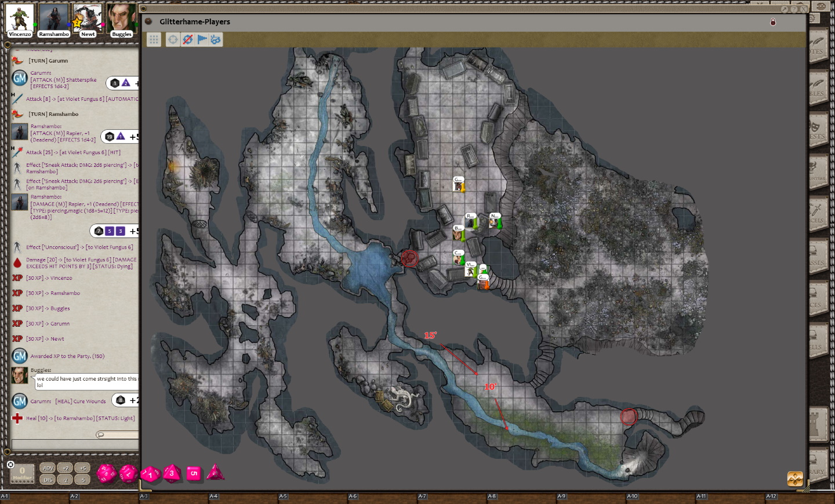This screenshot has width=835, height=504.
Task: Select hotkey slot A-5
Action: [313, 497]
